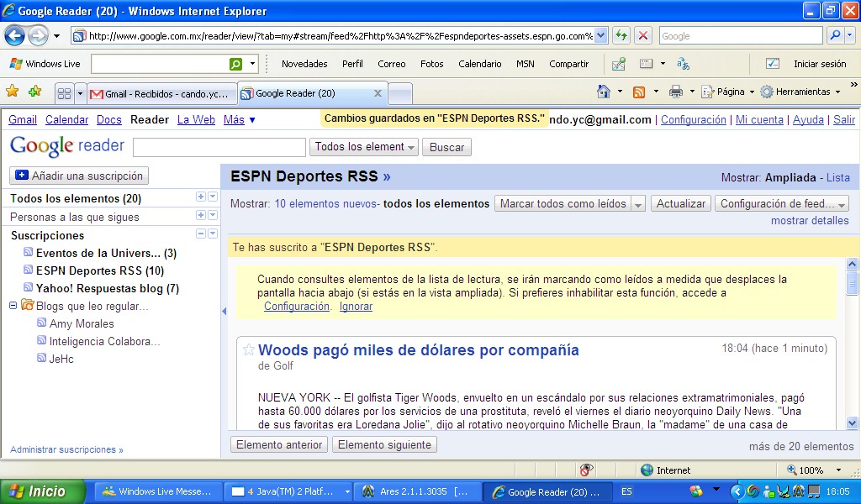
Task: Click the IE Home icon
Action: point(603,92)
